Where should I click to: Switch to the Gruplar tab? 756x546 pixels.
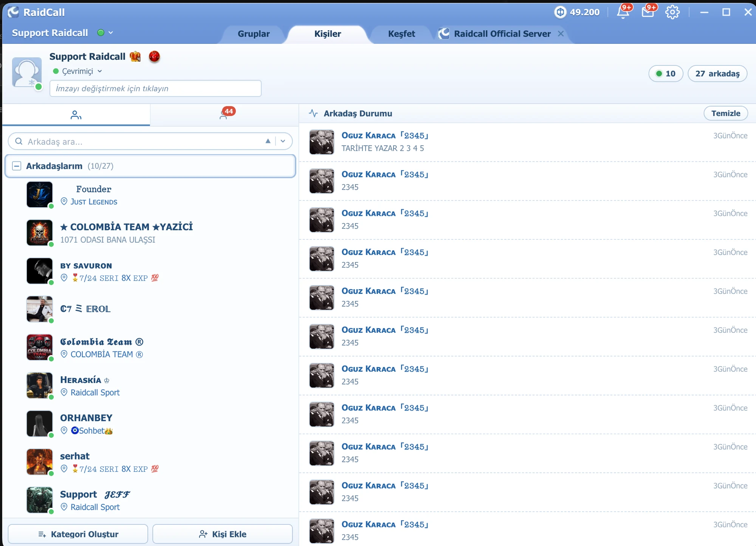254,34
